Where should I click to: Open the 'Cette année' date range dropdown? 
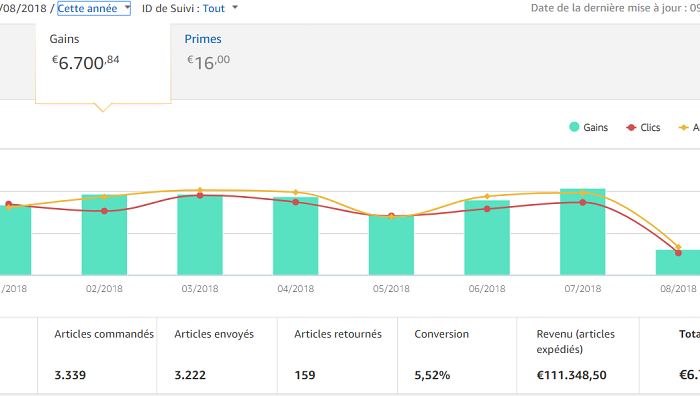pos(94,8)
